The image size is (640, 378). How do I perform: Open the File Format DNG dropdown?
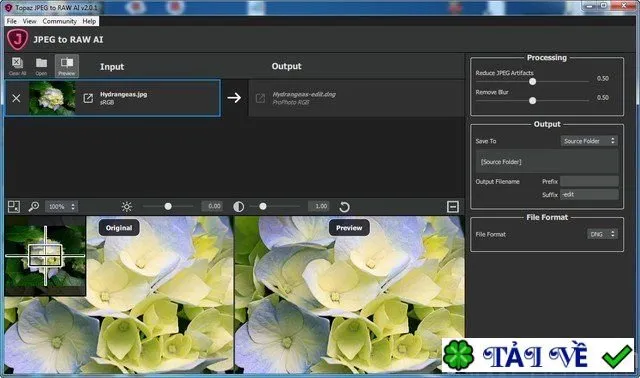(602, 234)
